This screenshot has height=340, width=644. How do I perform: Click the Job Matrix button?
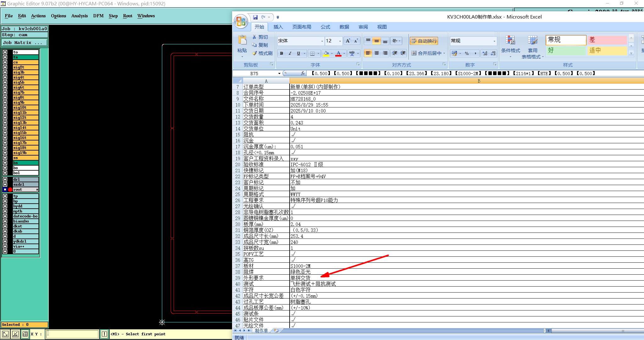tap(25, 42)
